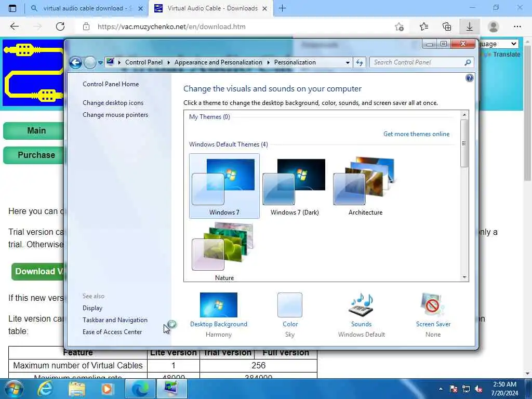Click the search magnifier in Control Panel
This screenshot has width=532, height=399.
(x=468, y=62)
